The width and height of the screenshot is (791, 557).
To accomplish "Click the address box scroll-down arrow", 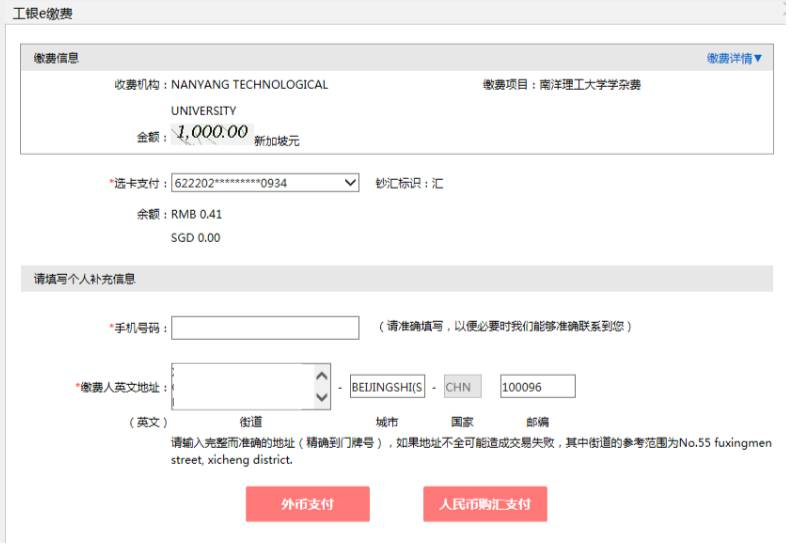I will click(321, 398).
